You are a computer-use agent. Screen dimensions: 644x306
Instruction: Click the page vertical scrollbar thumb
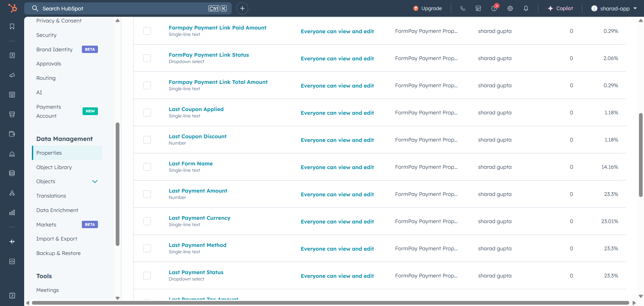pos(641,155)
